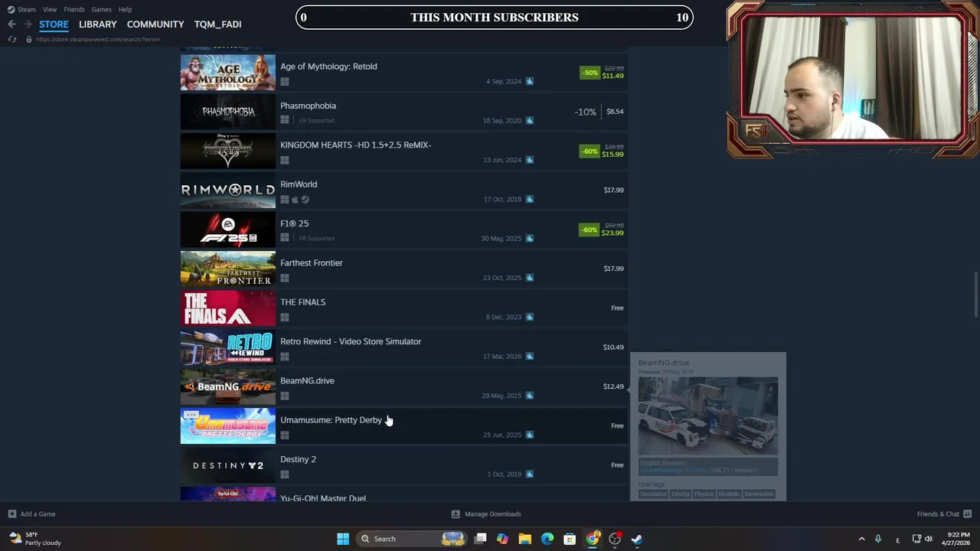Go back with the back arrow

(x=11, y=24)
